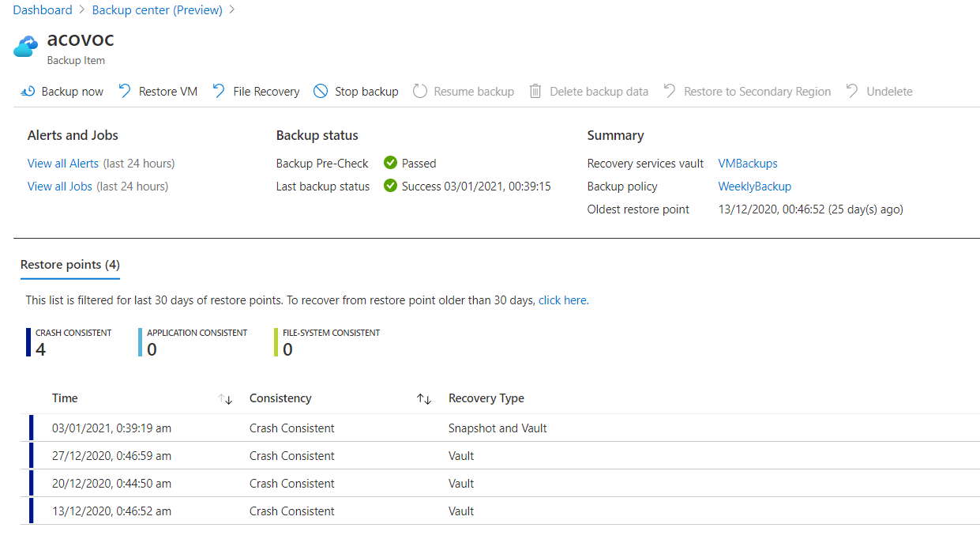This screenshot has width=980, height=539.
Task: Toggle sorting on the Consistency column
Action: click(x=424, y=399)
